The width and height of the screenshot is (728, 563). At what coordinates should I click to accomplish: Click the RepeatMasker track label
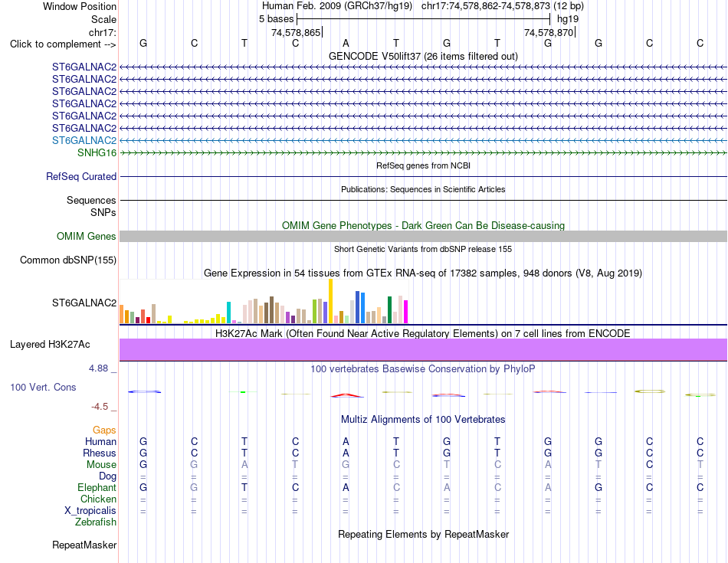coord(84,545)
